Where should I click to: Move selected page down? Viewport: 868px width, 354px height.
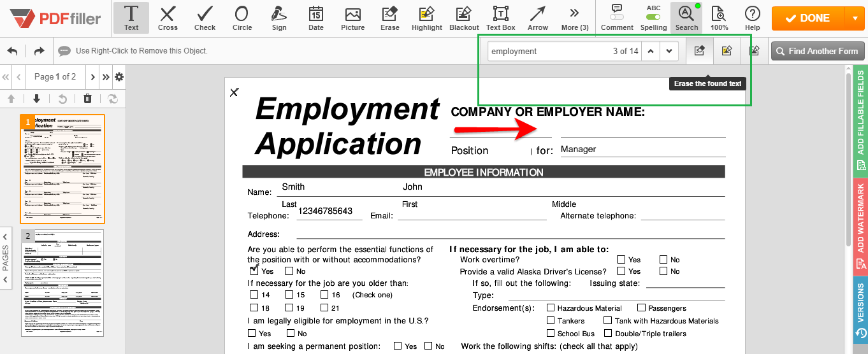tap(36, 99)
